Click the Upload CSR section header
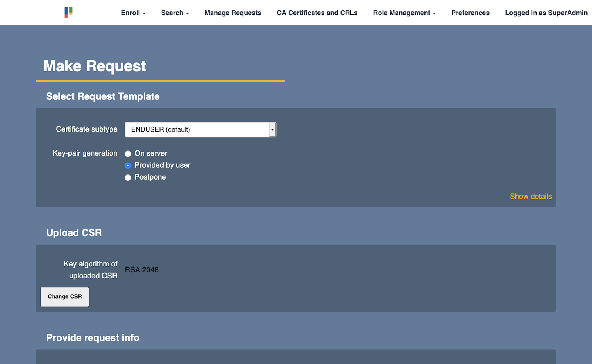The height and width of the screenshot is (364, 592). 74,232
